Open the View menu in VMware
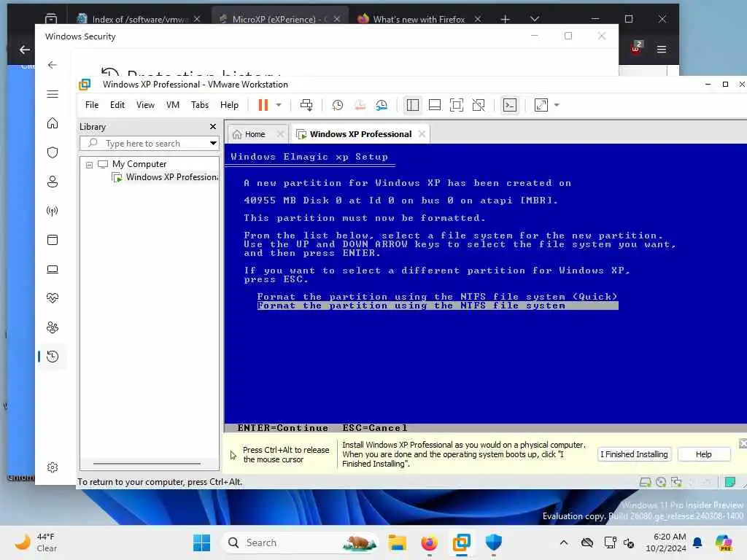The image size is (747, 560). [x=145, y=105]
